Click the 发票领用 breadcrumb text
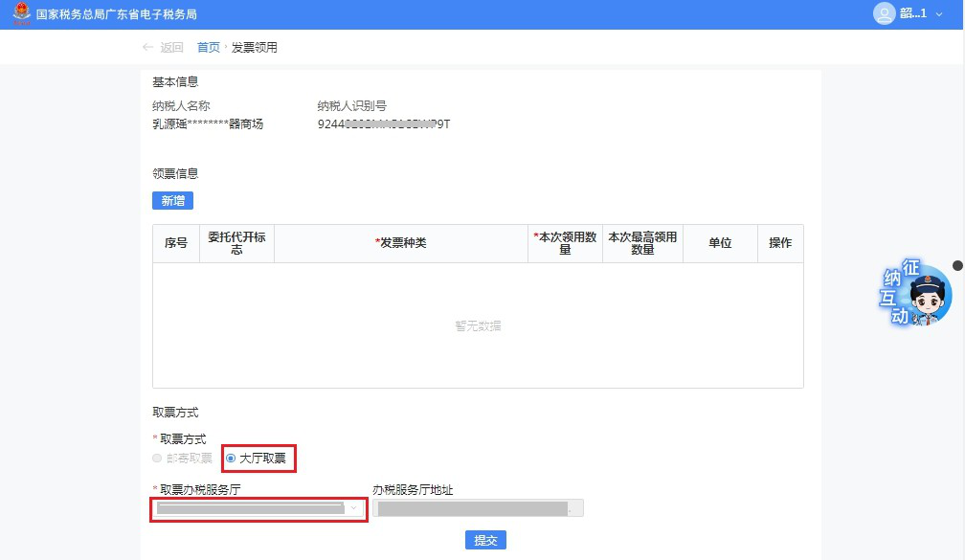 coord(255,48)
